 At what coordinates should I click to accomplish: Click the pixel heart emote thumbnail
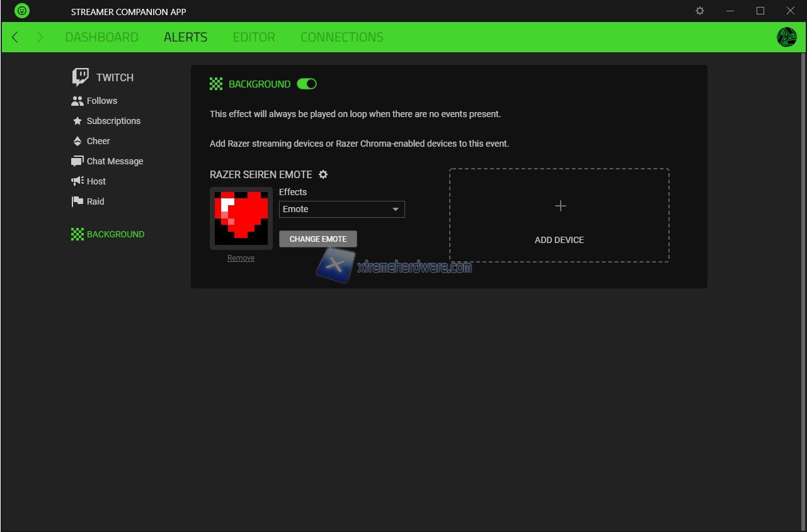[x=241, y=218]
